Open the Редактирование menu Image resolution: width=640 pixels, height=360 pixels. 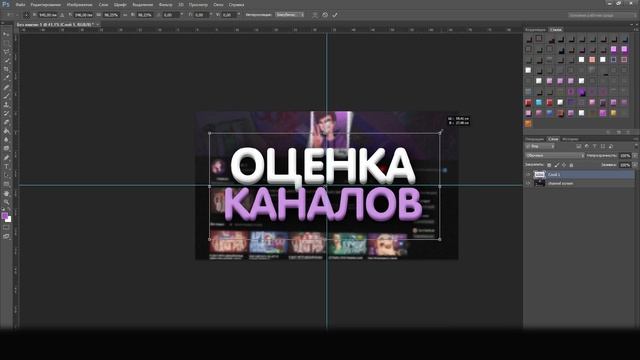pyautogui.click(x=46, y=5)
